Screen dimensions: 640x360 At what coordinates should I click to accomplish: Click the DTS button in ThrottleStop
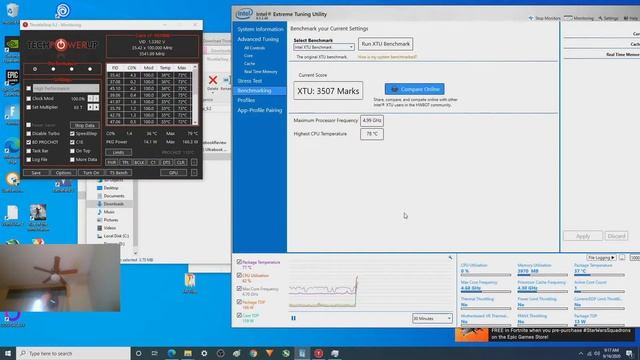tap(167, 162)
